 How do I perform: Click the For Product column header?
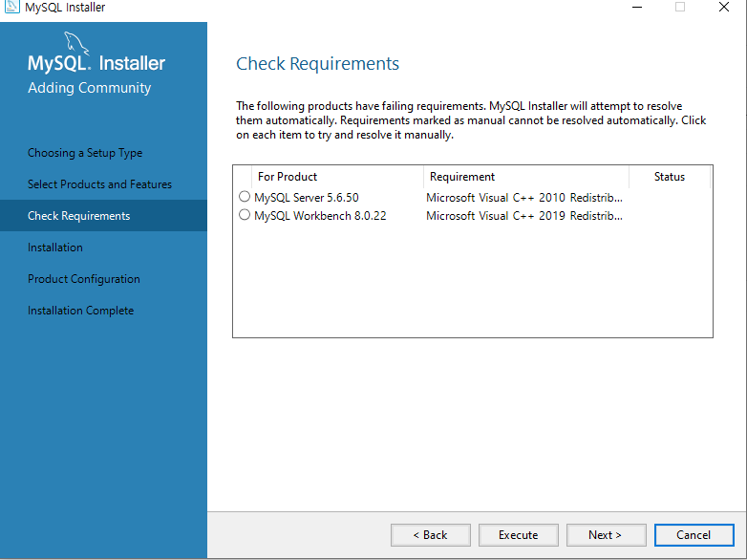tap(338, 177)
